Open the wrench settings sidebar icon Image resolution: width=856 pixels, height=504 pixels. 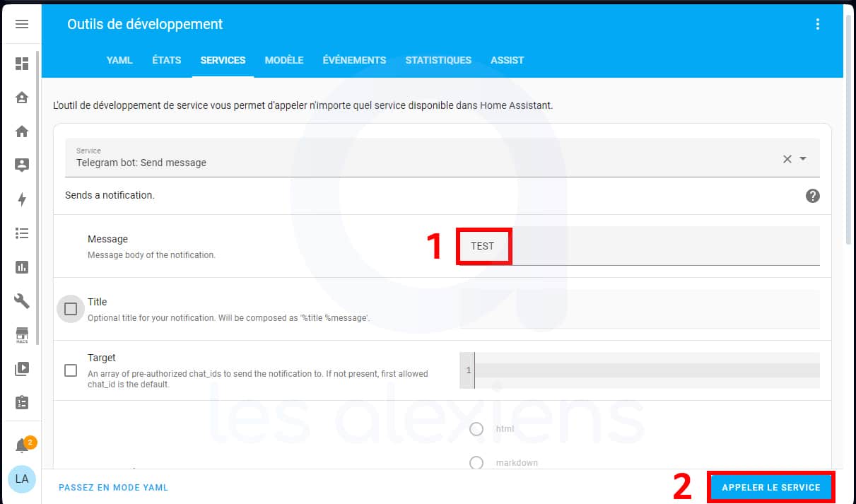(22, 301)
